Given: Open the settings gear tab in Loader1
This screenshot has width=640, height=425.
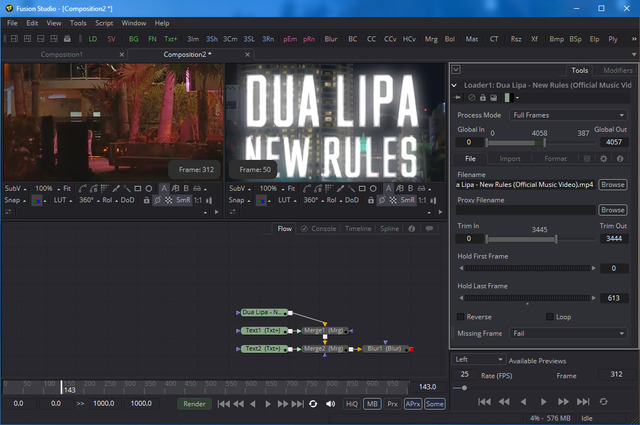Looking at the screenshot, I should click(x=603, y=158).
